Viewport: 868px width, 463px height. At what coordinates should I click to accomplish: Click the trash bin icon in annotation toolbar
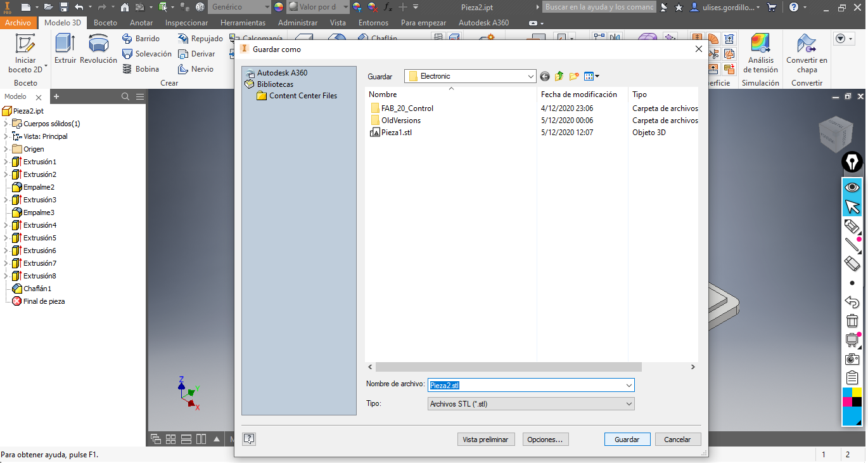(852, 321)
